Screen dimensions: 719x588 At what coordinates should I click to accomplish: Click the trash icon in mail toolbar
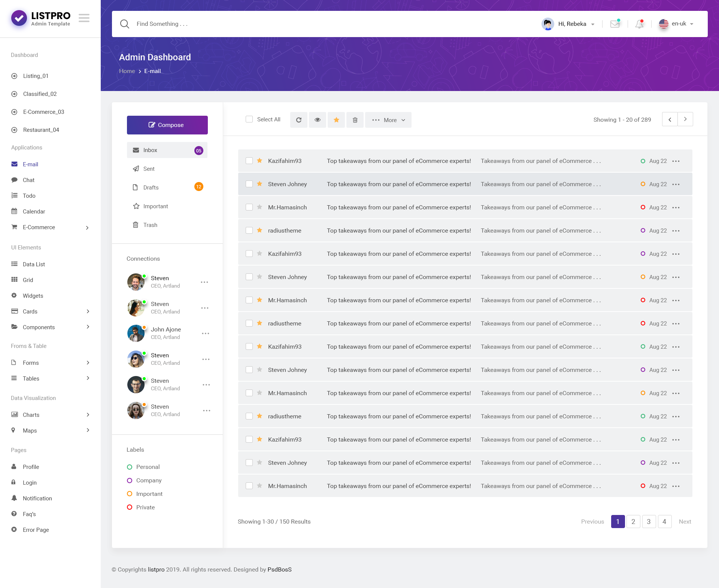point(355,120)
